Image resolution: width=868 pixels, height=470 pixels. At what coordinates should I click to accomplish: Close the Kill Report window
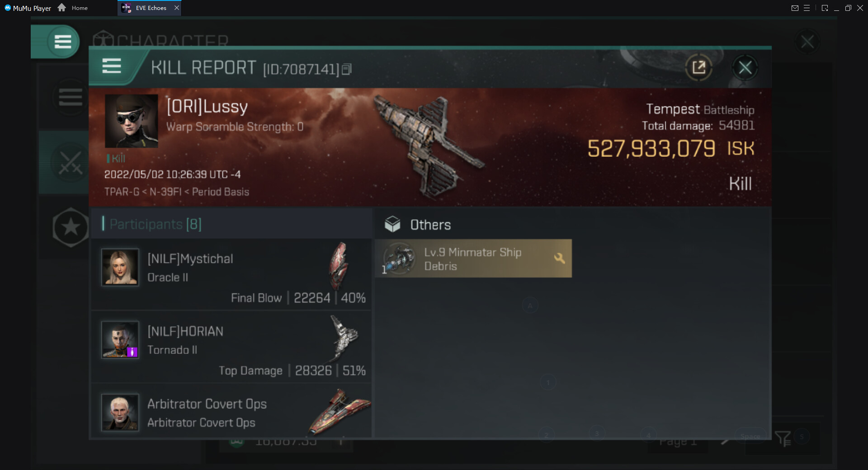(x=745, y=68)
